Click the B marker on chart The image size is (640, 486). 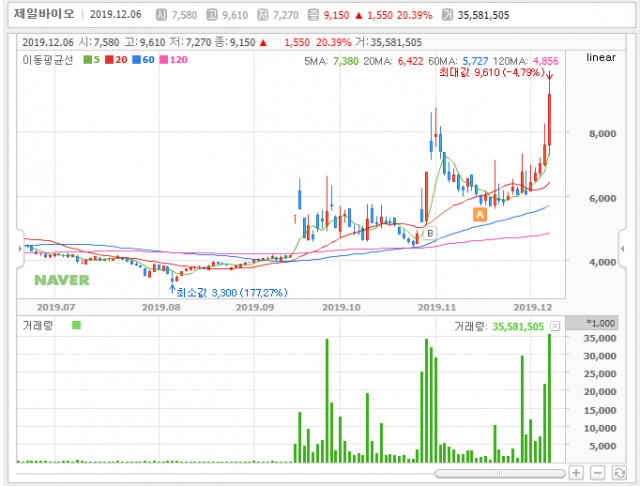[430, 233]
